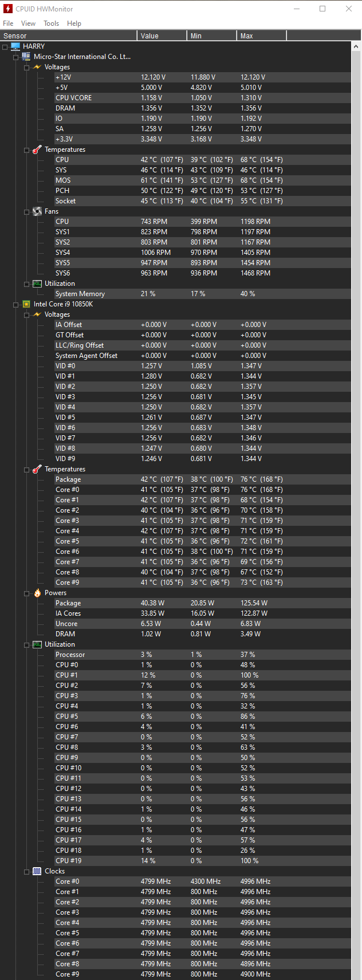Collapse the CPU Utilization group expander

tap(27, 644)
